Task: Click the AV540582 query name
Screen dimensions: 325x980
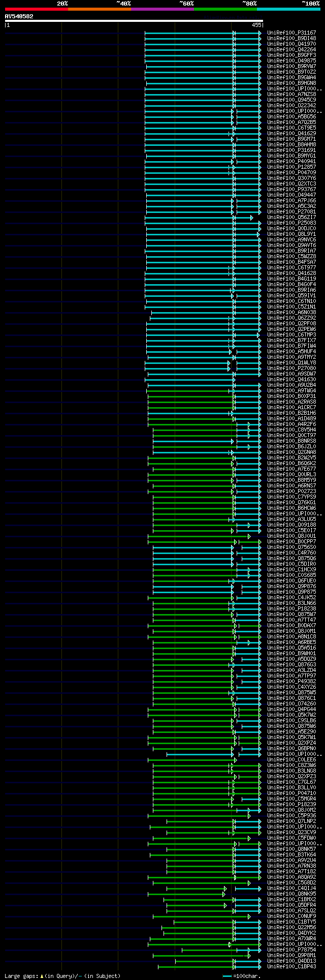Action: pyautogui.click(x=19, y=16)
